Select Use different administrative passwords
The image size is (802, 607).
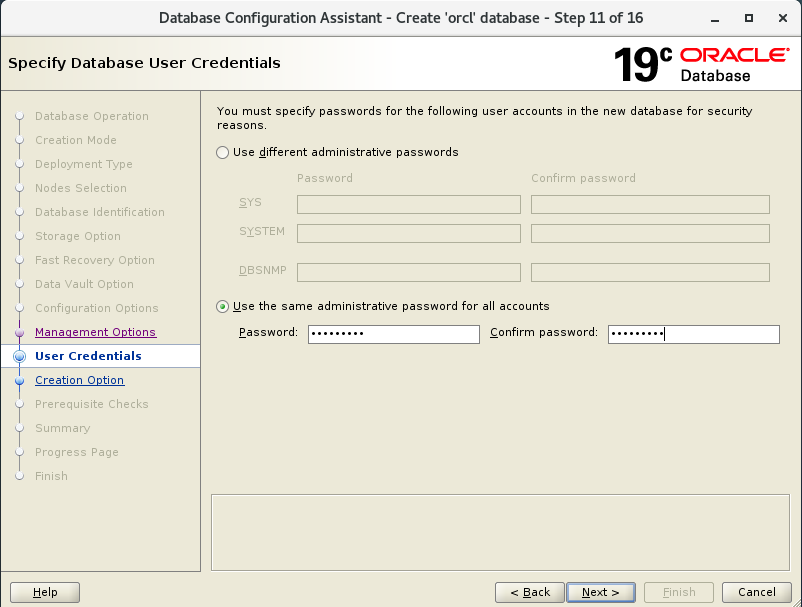222,153
